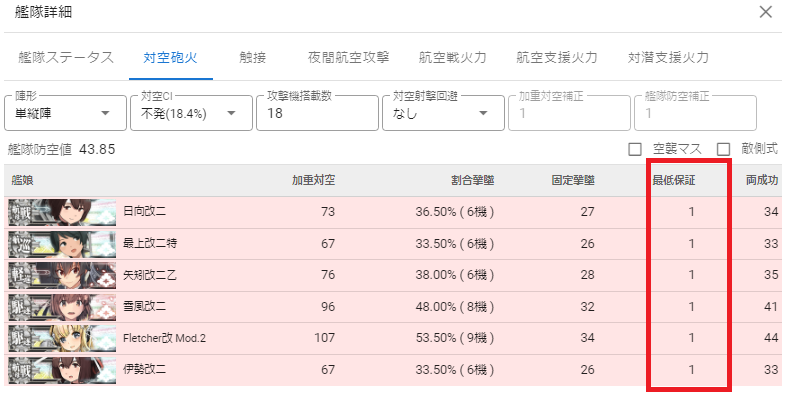Screen dimensions: 785x394
Task: Open the 触接 tab
Action: (x=252, y=58)
